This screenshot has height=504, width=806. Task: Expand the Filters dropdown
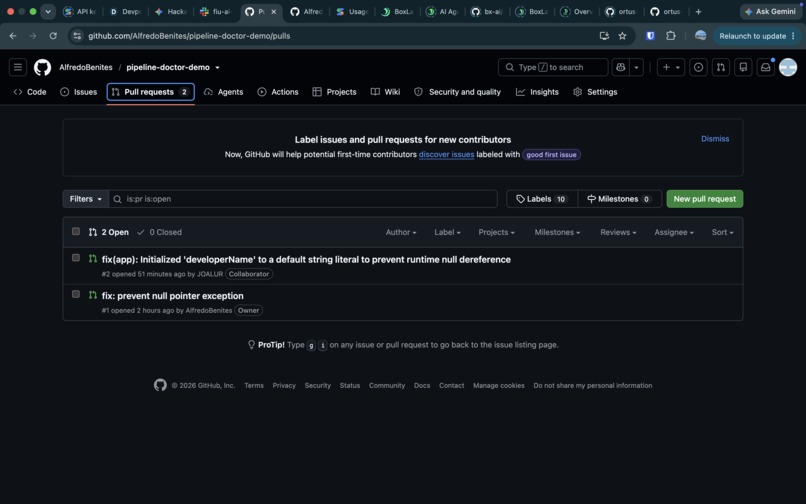coord(86,199)
